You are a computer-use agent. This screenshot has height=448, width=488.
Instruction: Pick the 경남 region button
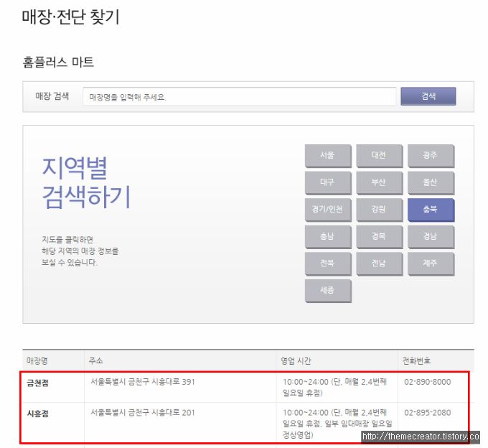[x=431, y=237]
